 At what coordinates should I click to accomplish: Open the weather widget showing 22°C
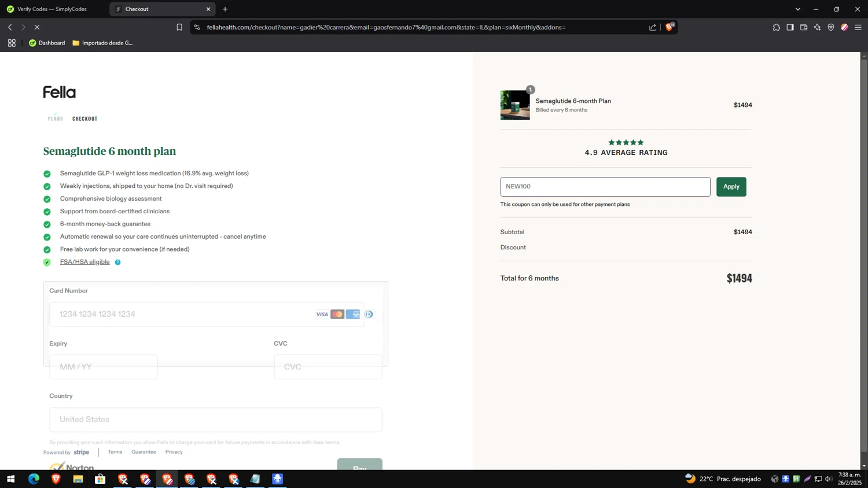pyautogui.click(x=723, y=479)
